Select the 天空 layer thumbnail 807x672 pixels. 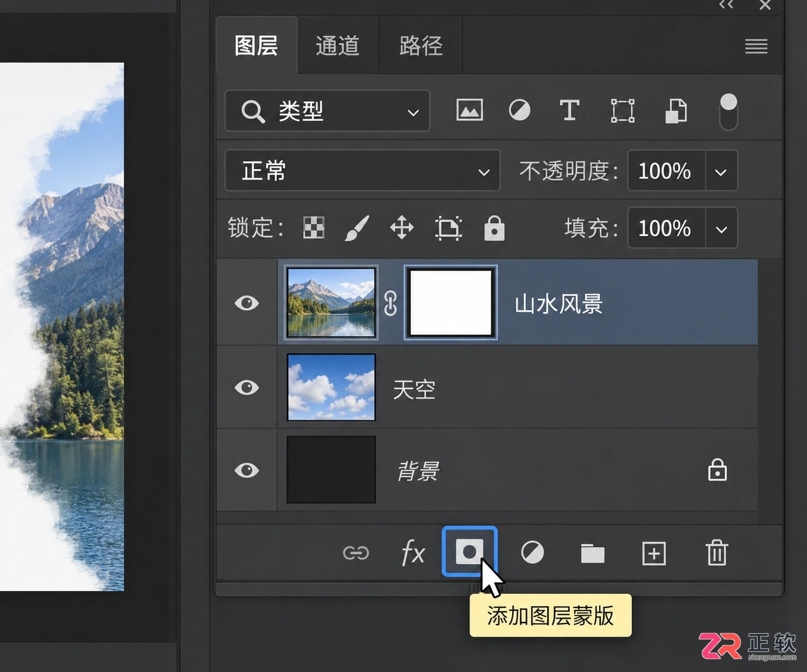(x=331, y=387)
